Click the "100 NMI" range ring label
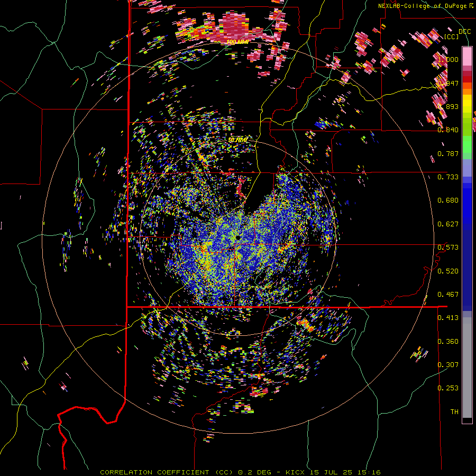This screenshot has width=476, height=476. click(x=237, y=42)
